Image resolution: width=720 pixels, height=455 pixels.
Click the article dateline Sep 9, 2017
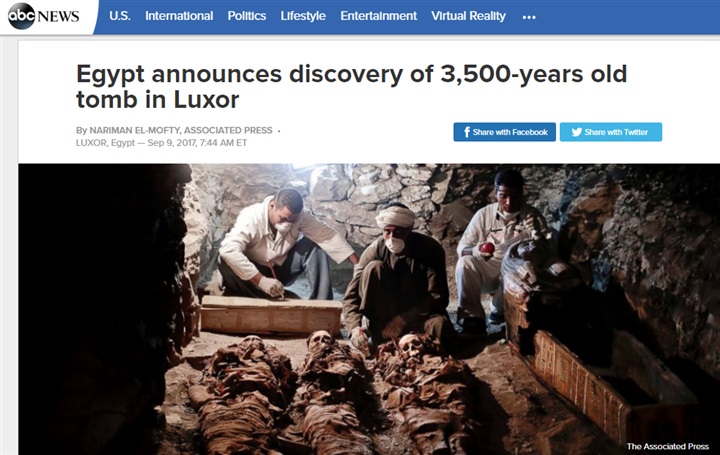pos(162,143)
